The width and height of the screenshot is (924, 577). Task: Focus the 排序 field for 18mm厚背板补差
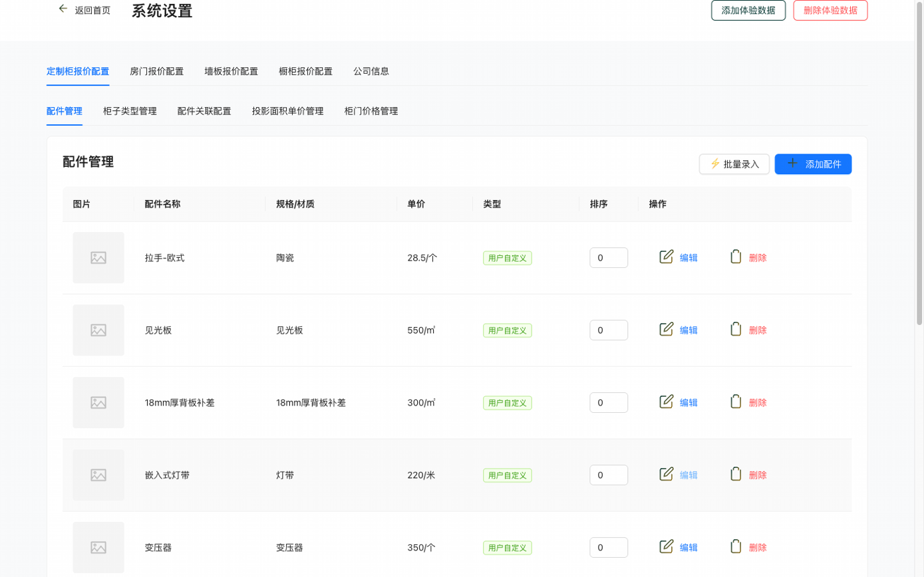tap(609, 402)
